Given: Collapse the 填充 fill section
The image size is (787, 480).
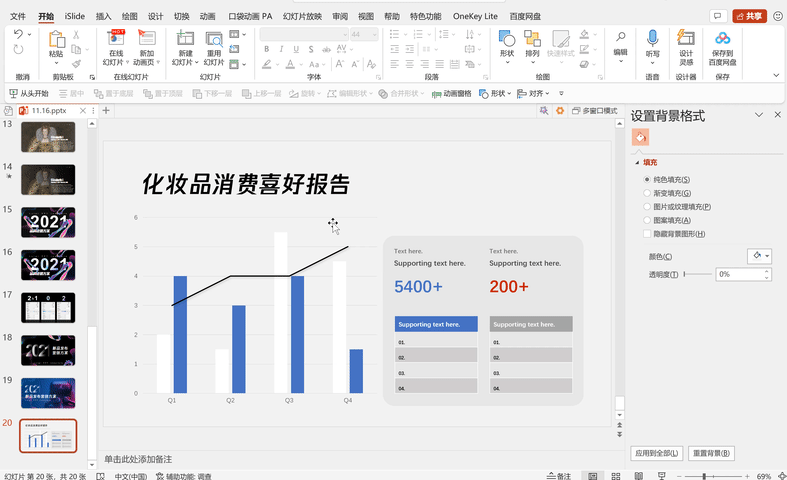Looking at the screenshot, I should [637, 163].
